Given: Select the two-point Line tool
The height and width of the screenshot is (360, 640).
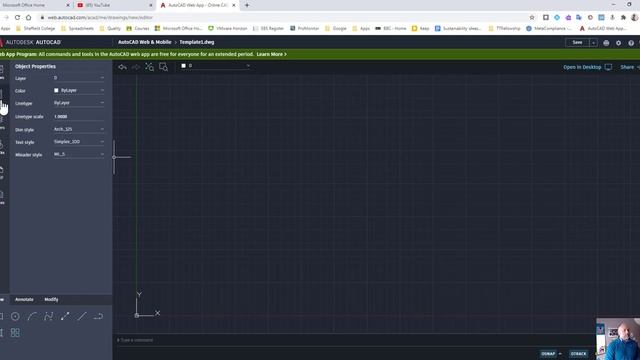Looking at the screenshot, I should [65, 316].
